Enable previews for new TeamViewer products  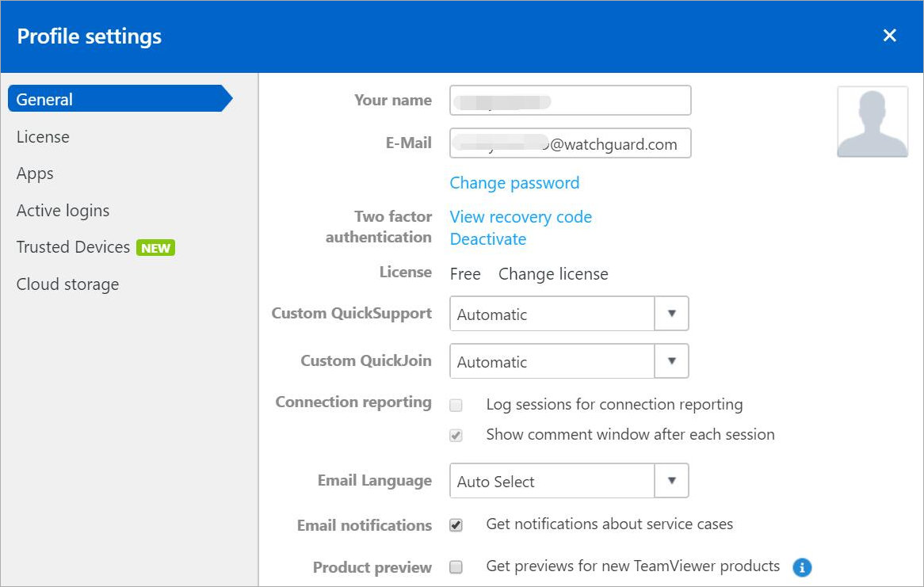(456, 566)
